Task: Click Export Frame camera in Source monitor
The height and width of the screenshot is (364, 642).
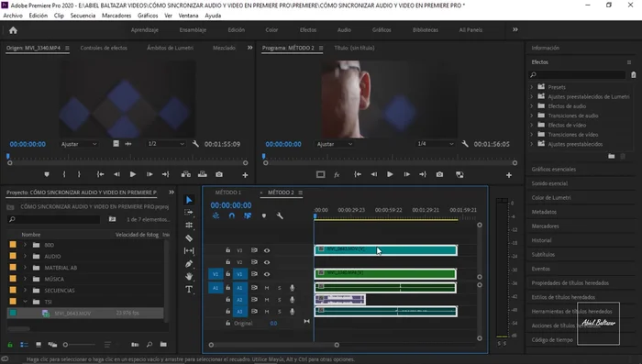Action: (x=219, y=174)
